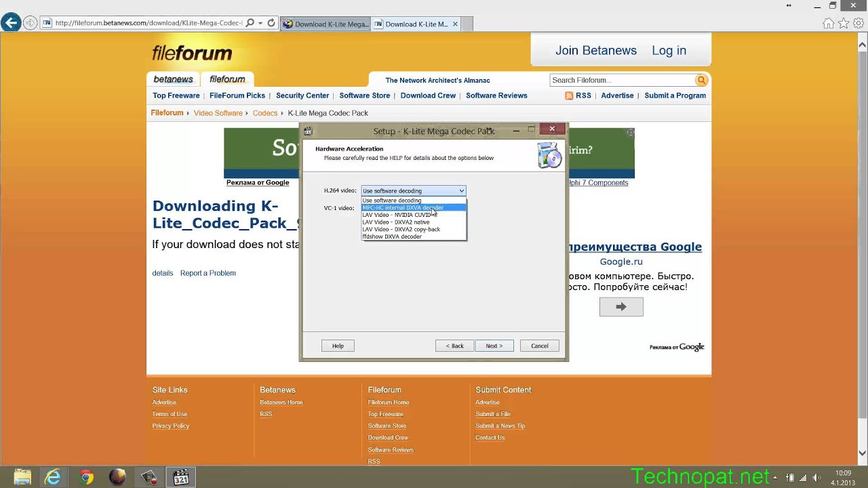This screenshot has height=488, width=868.
Task: Open the browser Home icon
Action: 828,23
